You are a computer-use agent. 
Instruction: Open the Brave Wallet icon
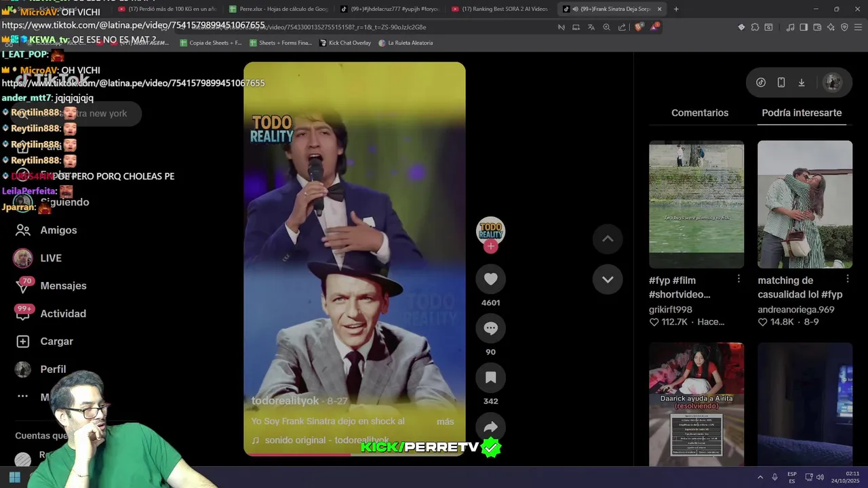pyautogui.click(x=817, y=27)
